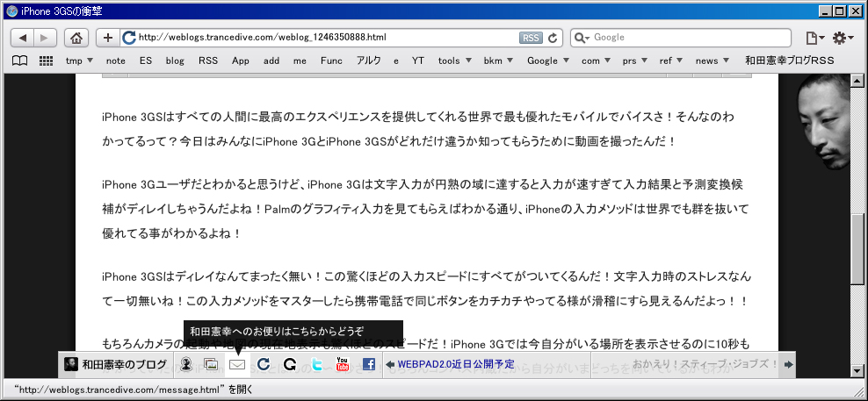Add bookmark with the plus button
This screenshot has height=401, width=868.
(x=108, y=38)
